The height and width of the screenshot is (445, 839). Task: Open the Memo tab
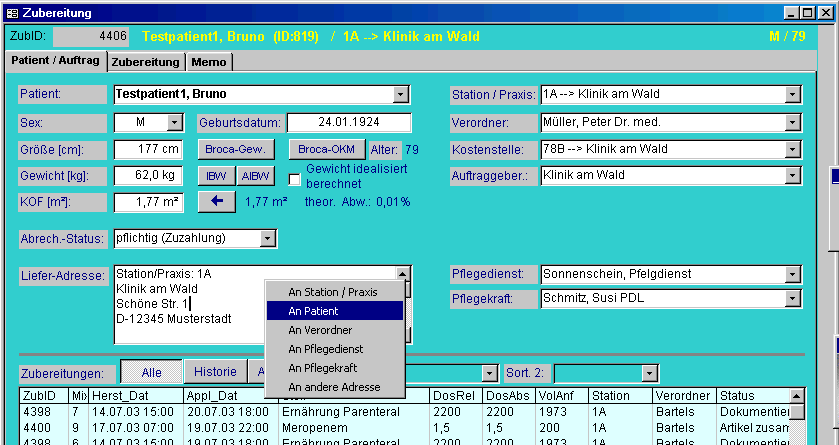click(x=209, y=62)
